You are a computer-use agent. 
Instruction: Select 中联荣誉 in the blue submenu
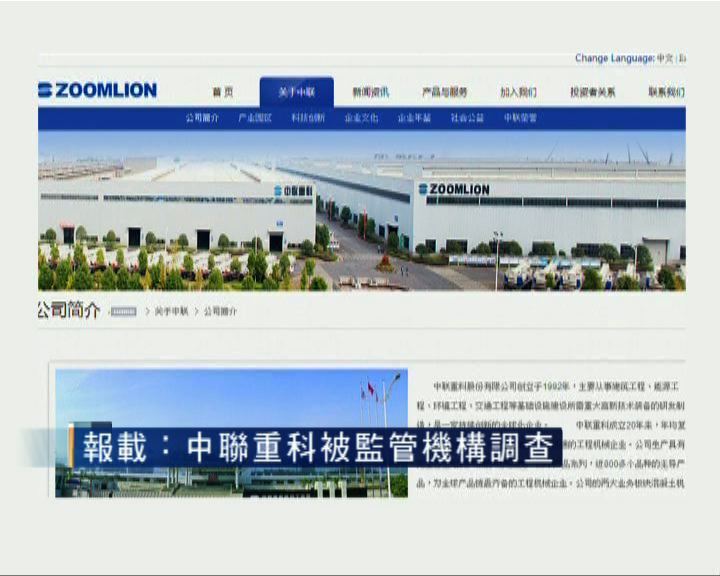pos(520,118)
